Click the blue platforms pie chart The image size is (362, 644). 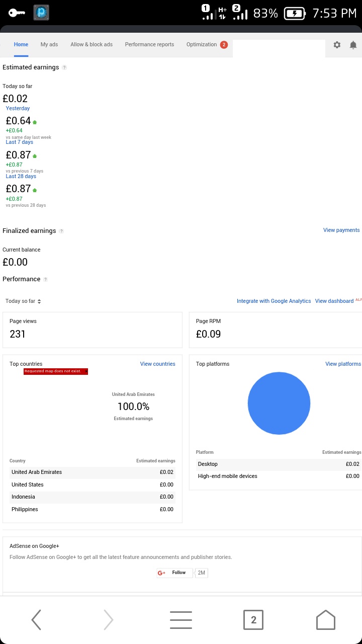click(279, 404)
